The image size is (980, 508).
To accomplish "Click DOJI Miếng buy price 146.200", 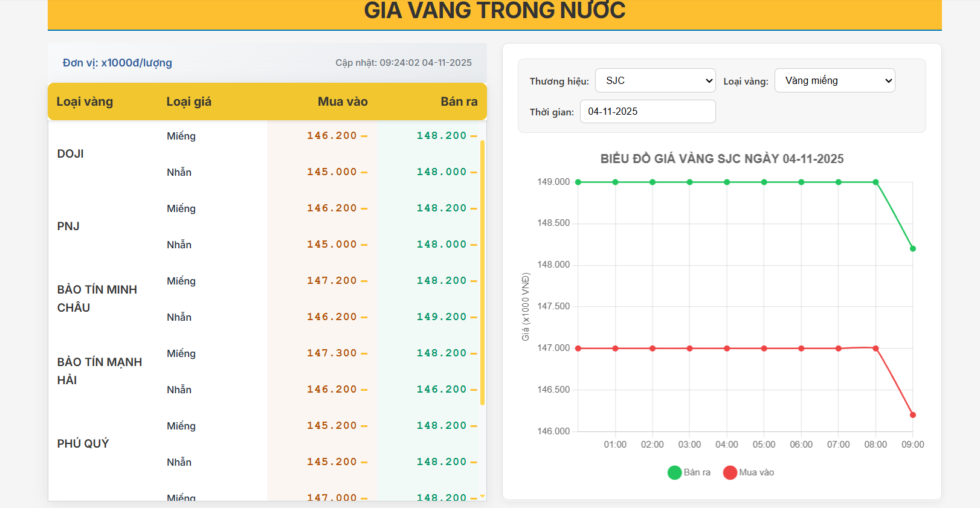I will [332, 135].
